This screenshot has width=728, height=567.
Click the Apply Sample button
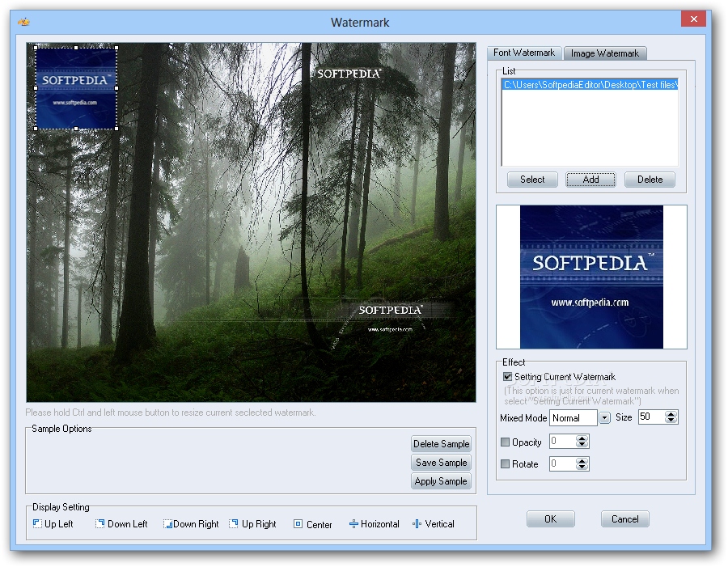coord(441,481)
